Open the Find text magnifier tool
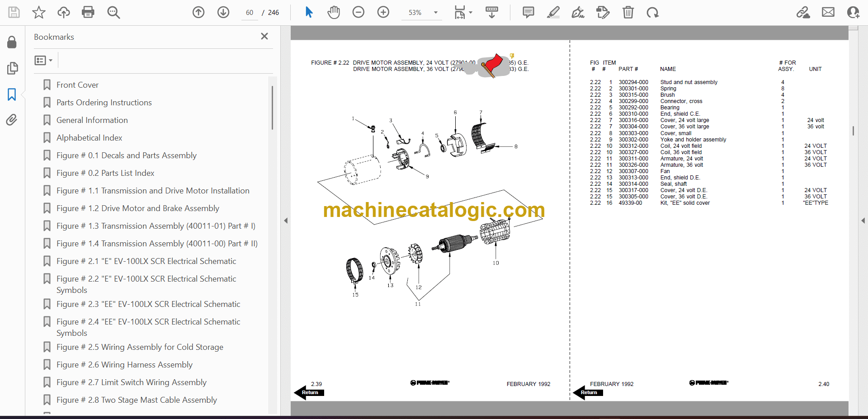Image resolution: width=868 pixels, height=419 pixels. tap(113, 12)
